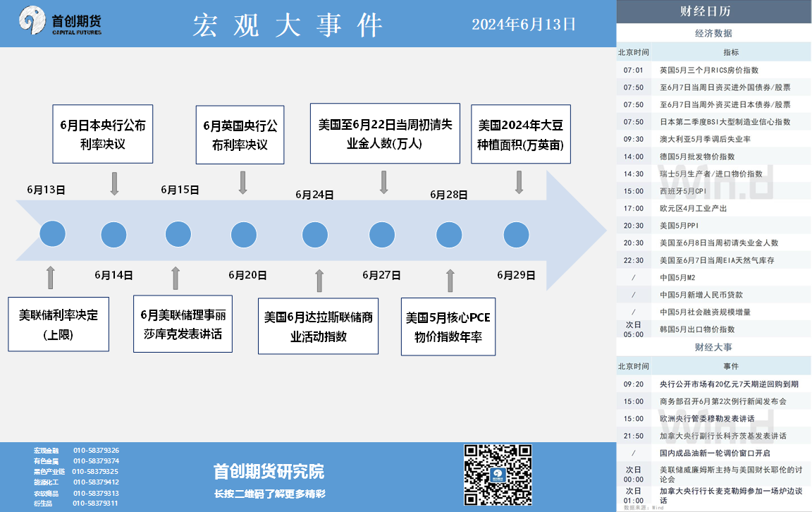Click event 商务部召开6月第2次例行新闻发布会
Image resolution: width=812 pixels, height=512 pixels.
pos(713,401)
